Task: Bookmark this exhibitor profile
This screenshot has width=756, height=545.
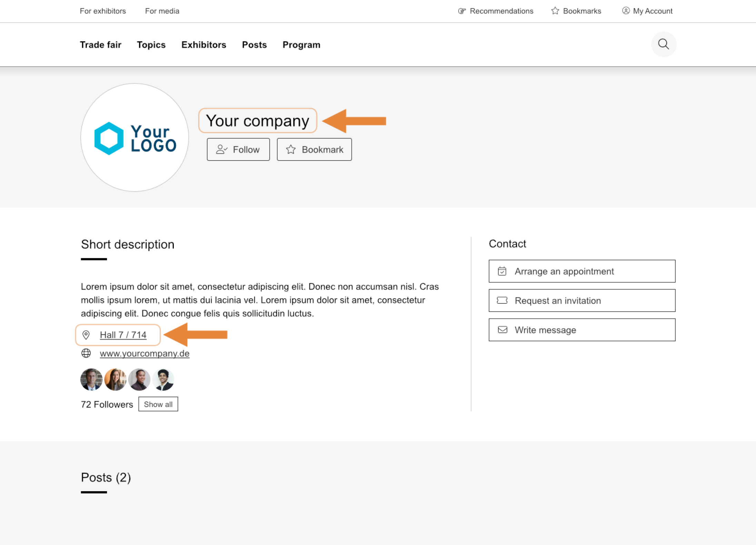Action: click(x=314, y=149)
